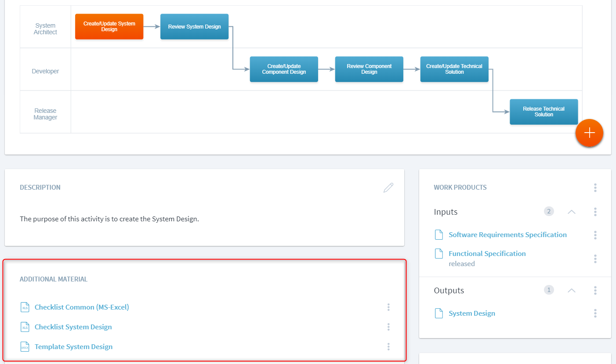Select Release Technical Solution activity box
616x364 pixels.
pyautogui.click(x=544, y=112)
